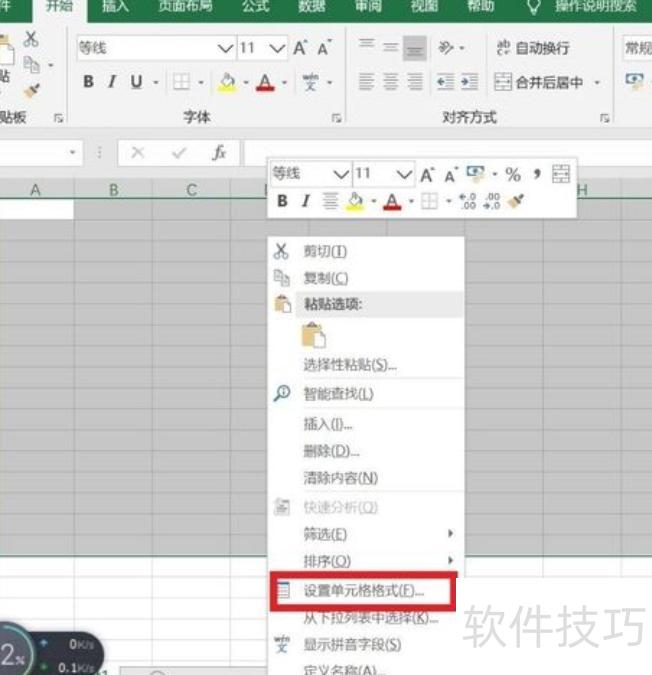Apply ribbon yellow fill color bucket
Screen dimensions: 652x675
tap(228, 82)
